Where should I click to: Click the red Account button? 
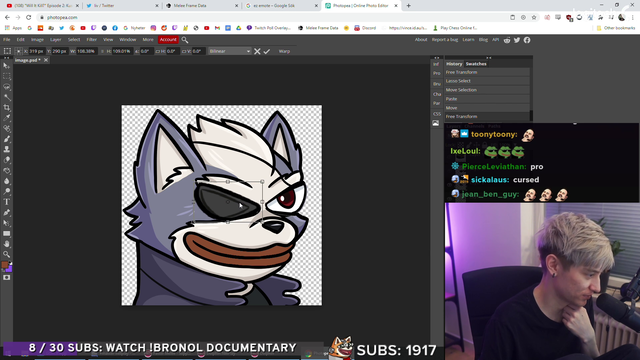point(168,40)
